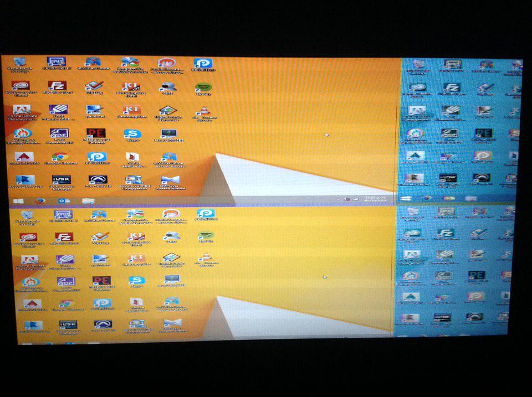Launch Google Chrome in the upper orange desktop
Screen dimensions: 532x397
tap(60, 157)
